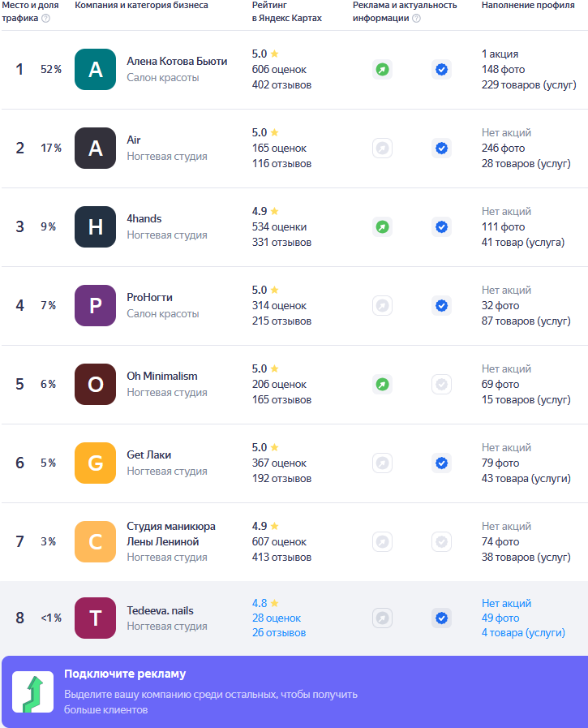Click the orange "G" avatar of Get Лаки
The image size is (588, 728).
click(x=96, y=463)
